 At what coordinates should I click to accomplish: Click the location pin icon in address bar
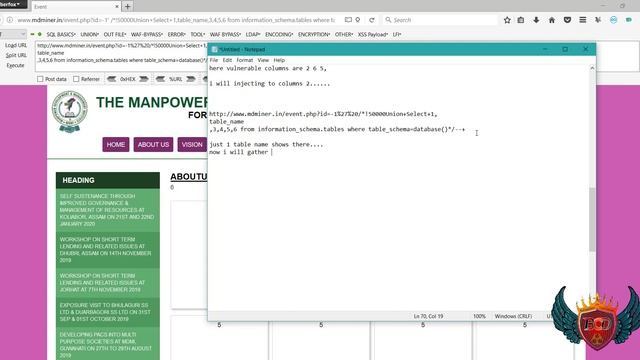(358, 20)
